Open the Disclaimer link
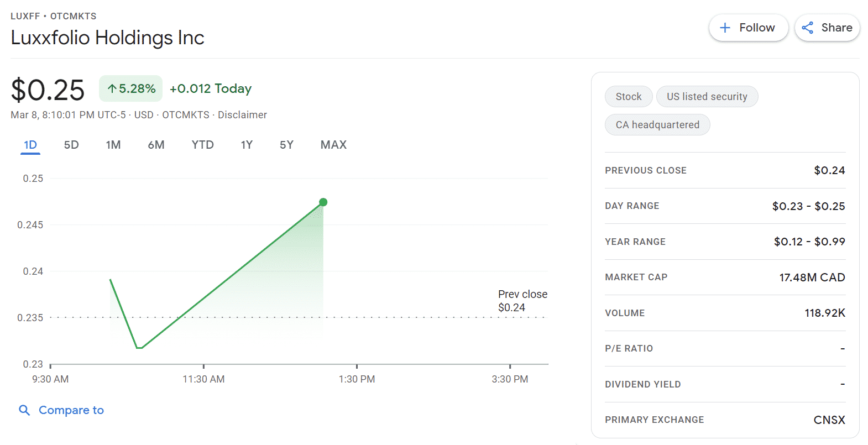The height and width of the screenshot is (445, 868). point(242,115)
